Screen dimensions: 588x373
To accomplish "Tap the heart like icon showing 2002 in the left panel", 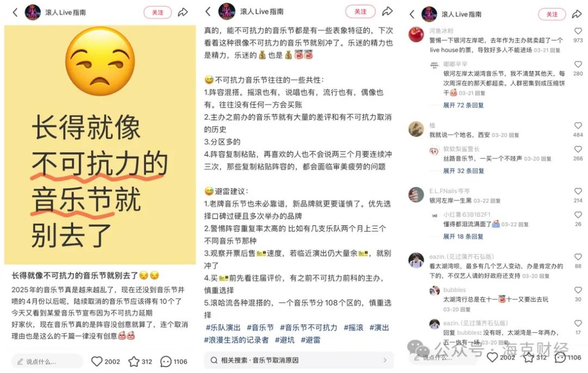I will 97,362.
